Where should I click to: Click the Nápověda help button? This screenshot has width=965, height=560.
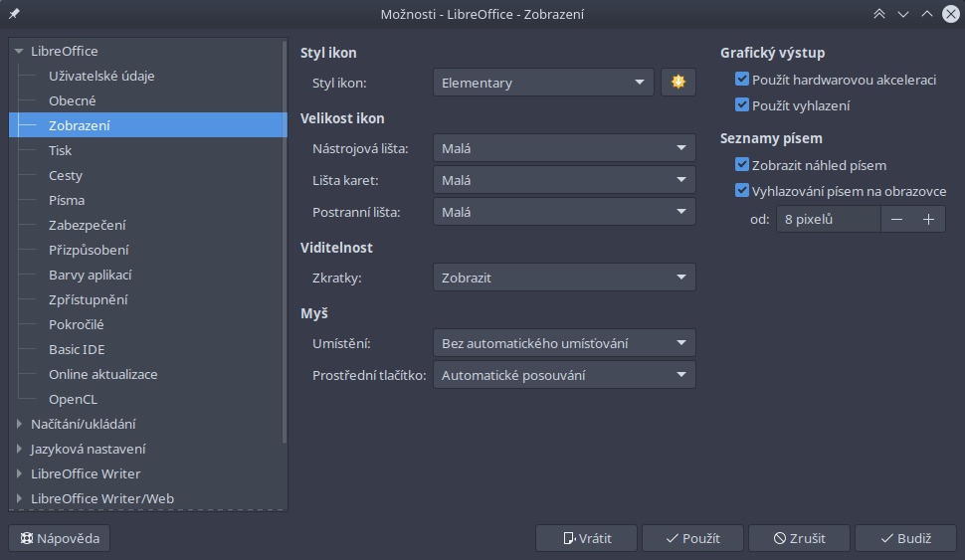pyautogui.click(x=60, y=538)
